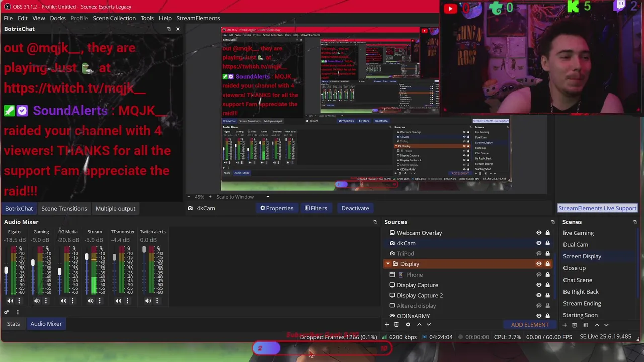
Task: Select the Be Right Back scene
Action: coord(581,292)
